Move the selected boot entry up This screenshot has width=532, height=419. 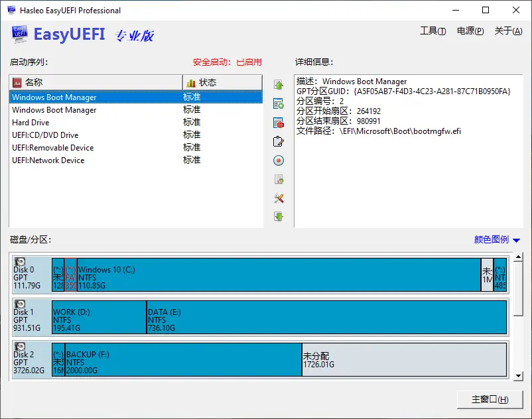279,84
